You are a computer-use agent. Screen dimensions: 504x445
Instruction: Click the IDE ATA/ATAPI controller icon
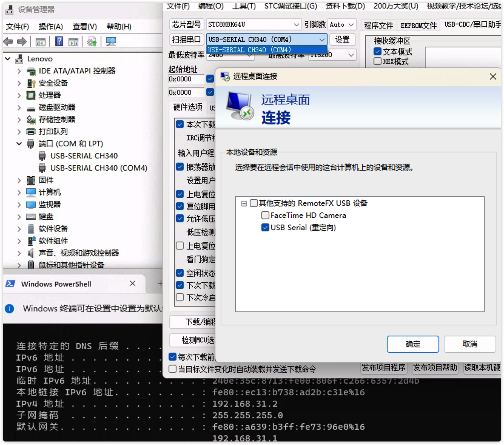click(x=31, y=71)
